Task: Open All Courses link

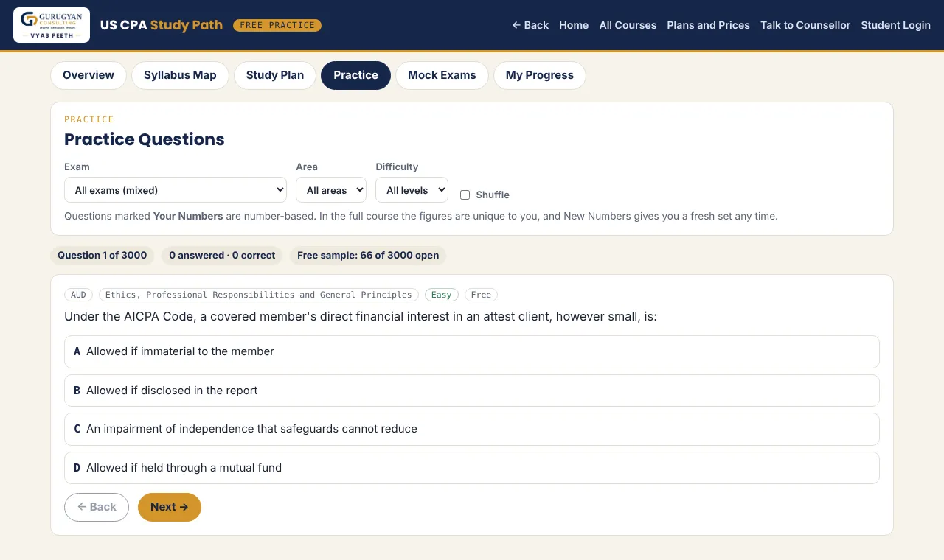Action: click(628, 25)
